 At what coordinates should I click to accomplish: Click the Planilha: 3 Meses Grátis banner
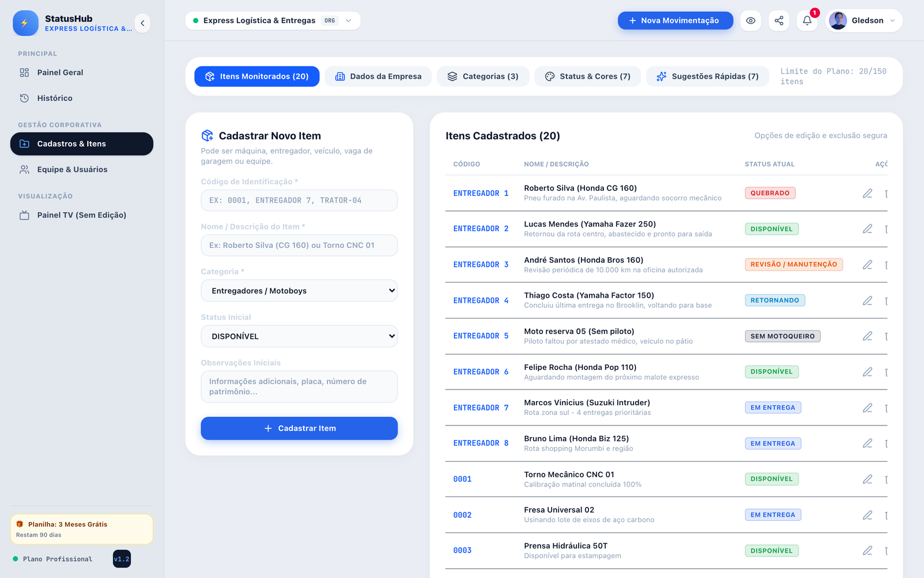tap(81, 529)
